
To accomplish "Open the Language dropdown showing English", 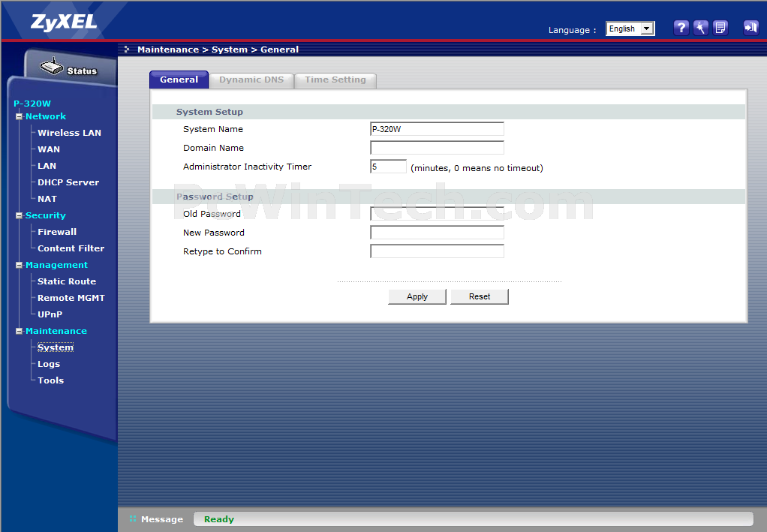I will (x=630, y=29).
